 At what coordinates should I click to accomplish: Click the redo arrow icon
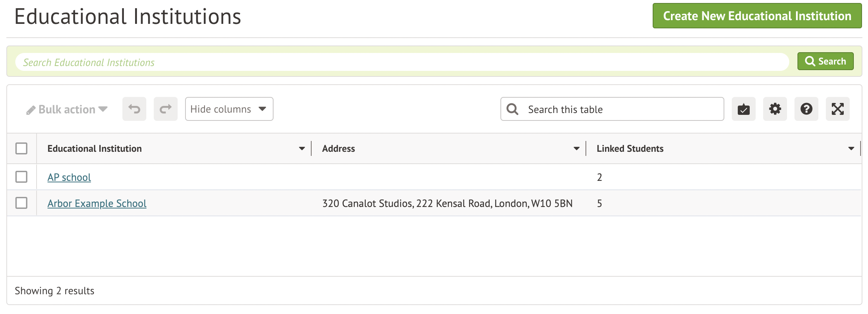coord(166,109)
